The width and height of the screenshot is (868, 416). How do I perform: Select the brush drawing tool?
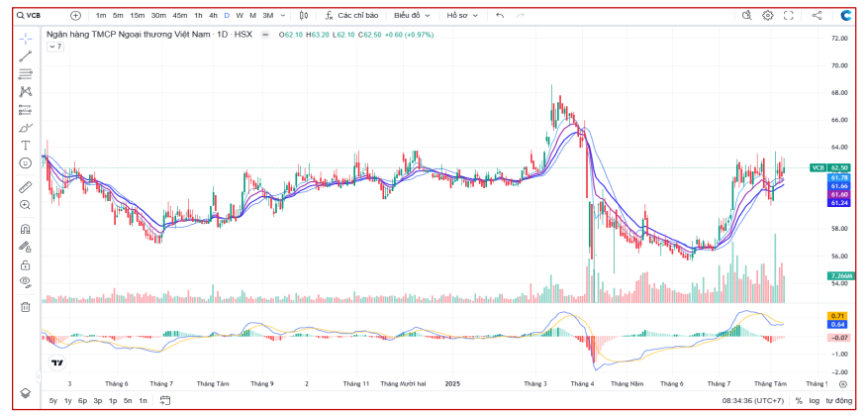tap(26, 128)
